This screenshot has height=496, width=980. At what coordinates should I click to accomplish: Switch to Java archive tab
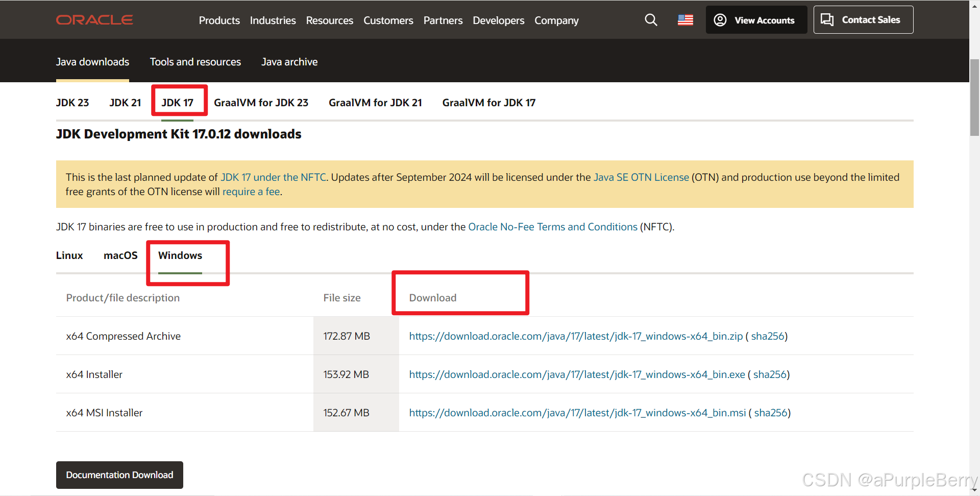click(289, 62)
